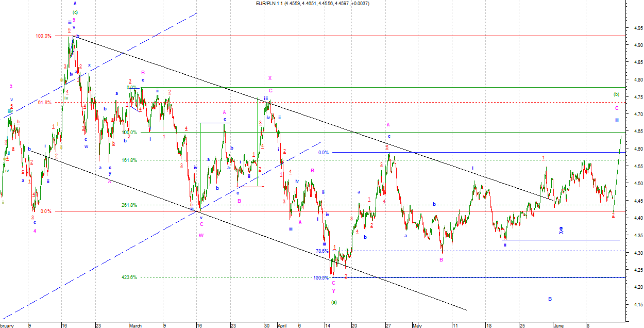Image resolution: width=644 pixels, height=328 pixels.
Task: Select the green (c) label at top
Action: (x=75, y=12)
